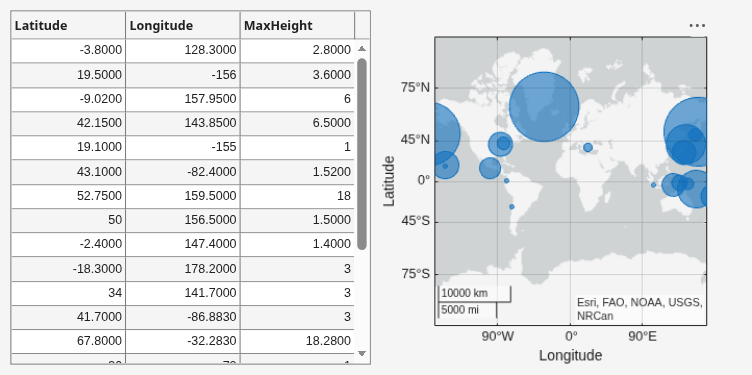Sort by the Longitude column header
The height and width of the screenshot is (375, 752).
(183, 25)
